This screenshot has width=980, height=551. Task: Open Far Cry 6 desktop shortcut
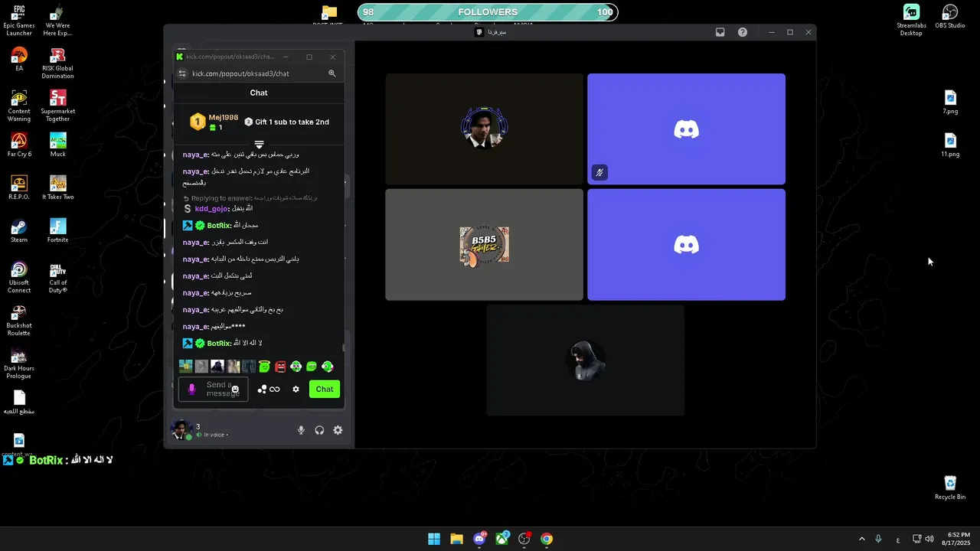tap(19, 145)
